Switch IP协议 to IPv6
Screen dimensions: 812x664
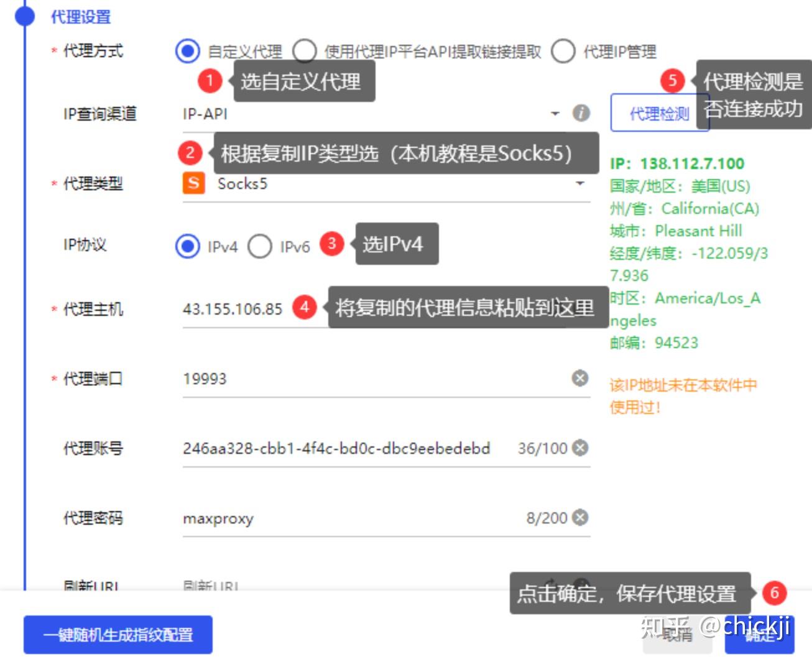(260, 246)
